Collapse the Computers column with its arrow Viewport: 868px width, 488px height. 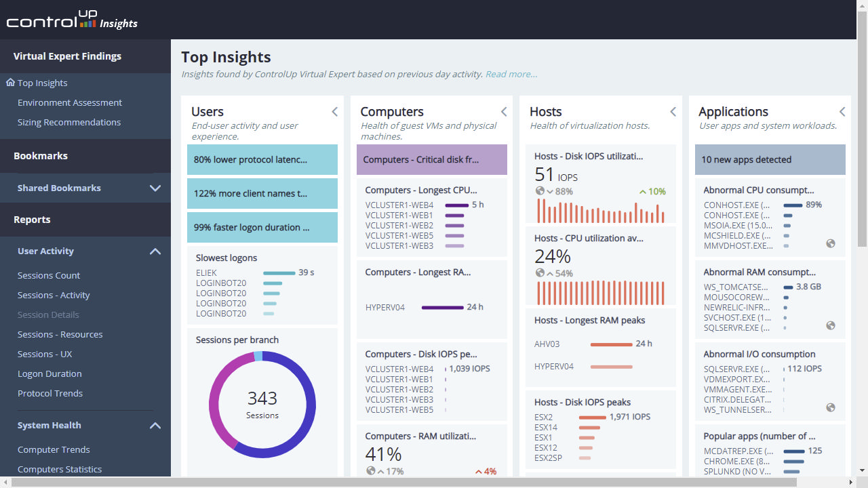click(504, 112)
